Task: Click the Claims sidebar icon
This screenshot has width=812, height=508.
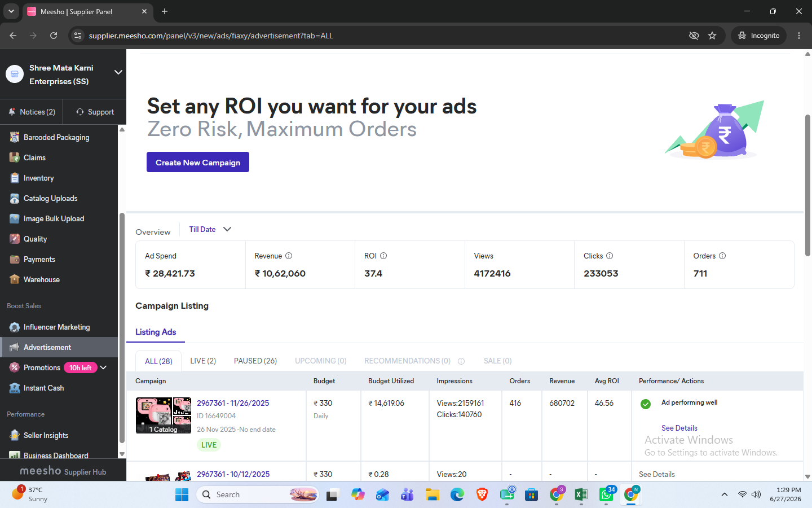Action: click(x=15, y=157)
